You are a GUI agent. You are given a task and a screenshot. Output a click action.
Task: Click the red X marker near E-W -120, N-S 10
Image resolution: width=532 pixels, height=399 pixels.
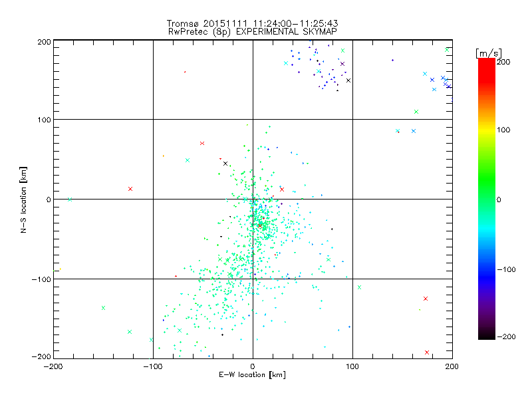click(x=130, y=189)
